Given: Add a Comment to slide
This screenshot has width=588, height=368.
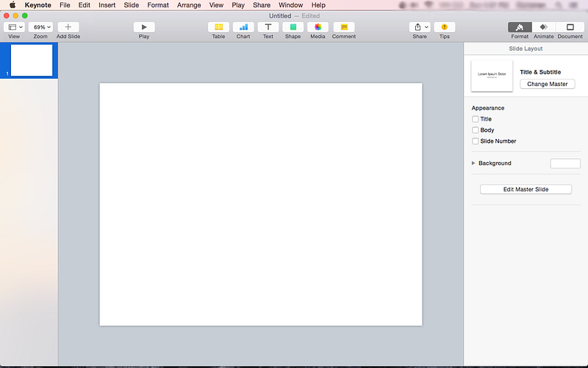Looking at the screenshot, I should [344, 27].
